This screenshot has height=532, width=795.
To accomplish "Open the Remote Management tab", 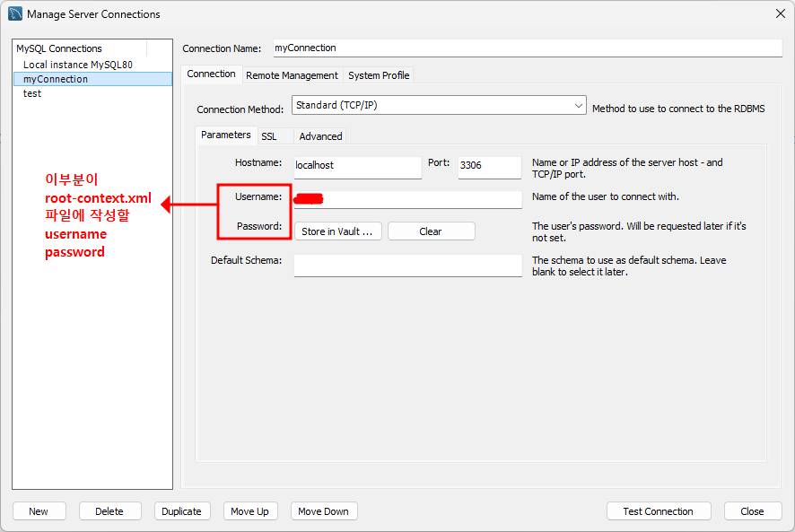I will [x=292, y=75].
